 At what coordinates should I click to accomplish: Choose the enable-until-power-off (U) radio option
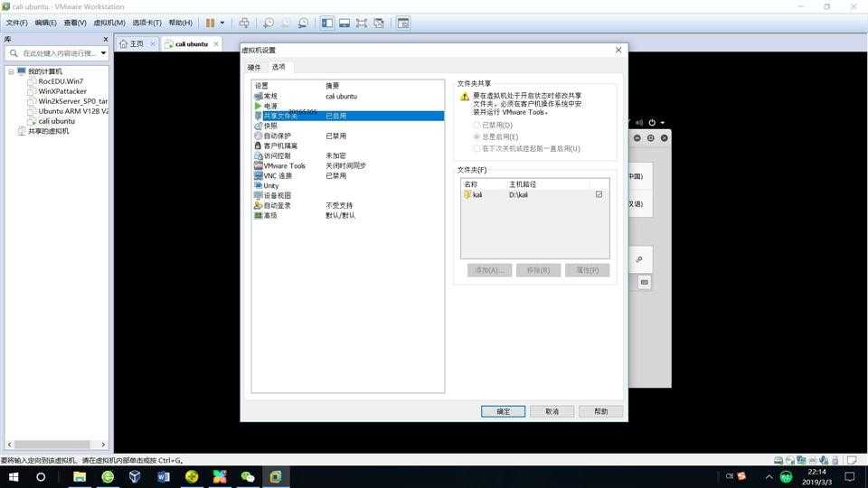(x=476, y=149)
